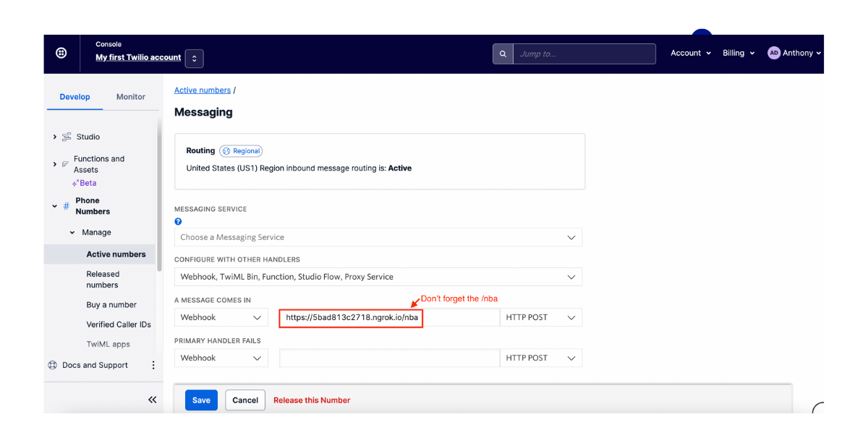The width and height of the screenshot is (868, 448).
Task: Click the AD user avatar icon
Action: point(774,53)
